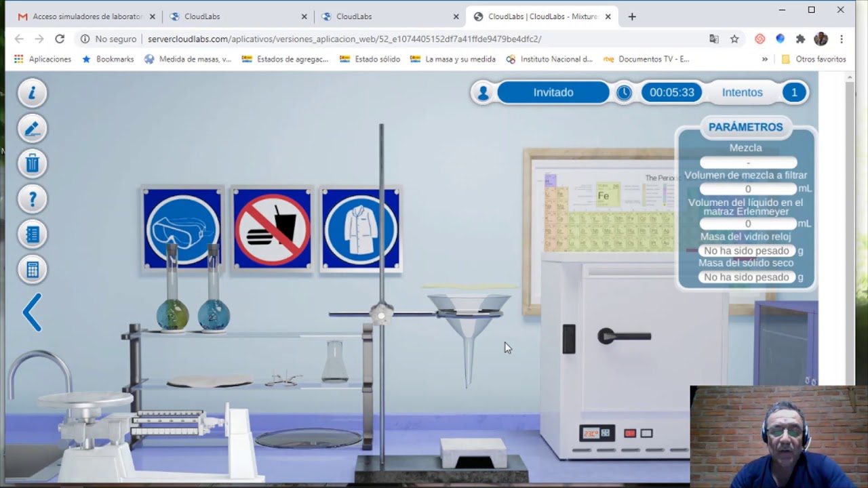Go back to the previous page

tap(19, 39)
